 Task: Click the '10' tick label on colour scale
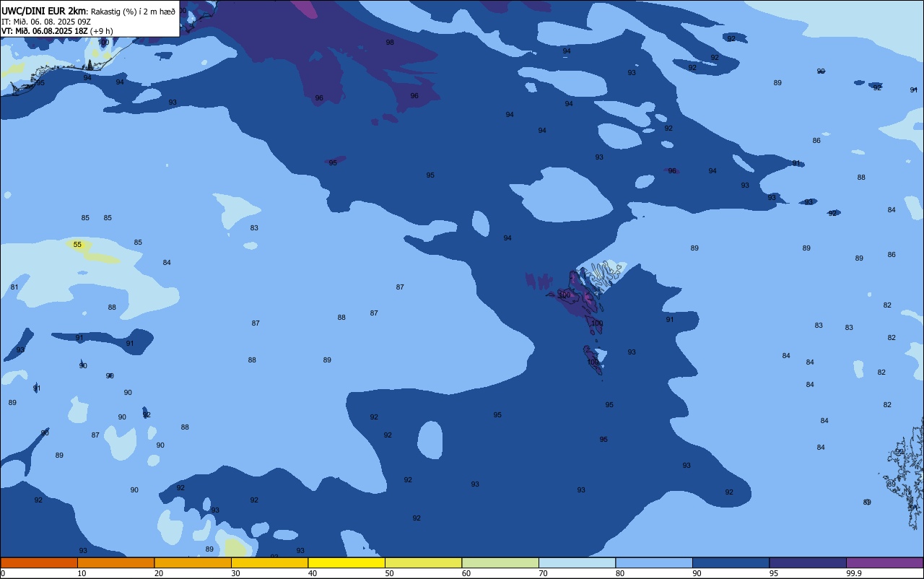click(82, 573)
